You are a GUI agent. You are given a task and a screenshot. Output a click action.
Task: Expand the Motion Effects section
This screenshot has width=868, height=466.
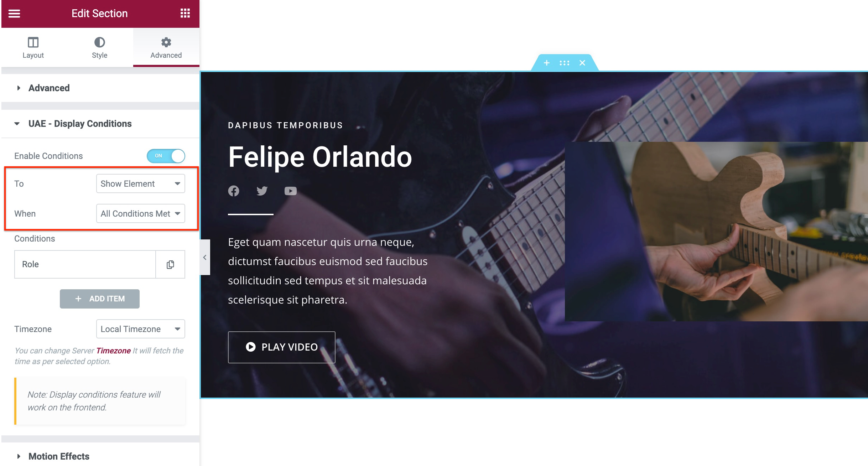click(x=59, y=456)
